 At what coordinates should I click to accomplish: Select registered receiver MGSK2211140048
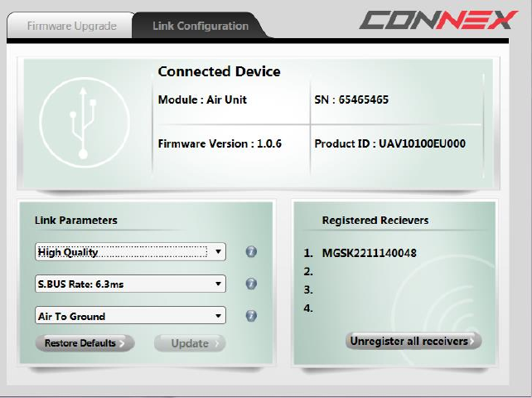tap(369, 253)
